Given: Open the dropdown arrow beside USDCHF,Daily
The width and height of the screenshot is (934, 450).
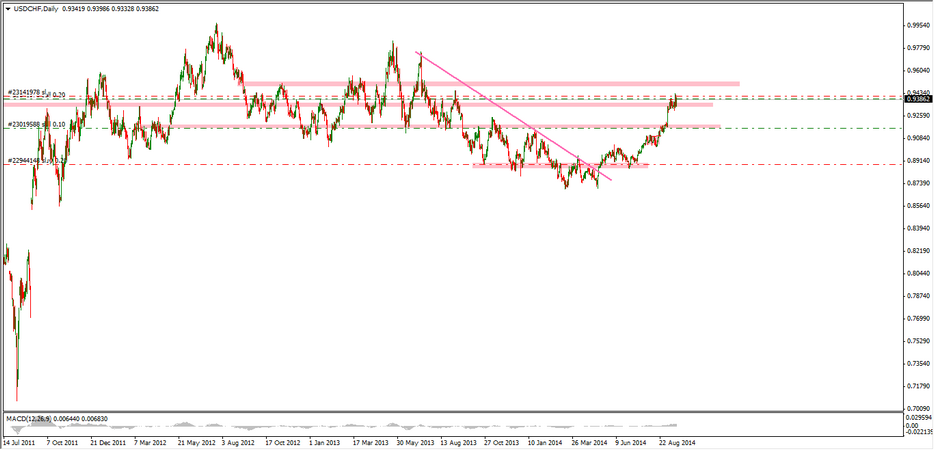Looking at the screenshot, I should (7, 8).
